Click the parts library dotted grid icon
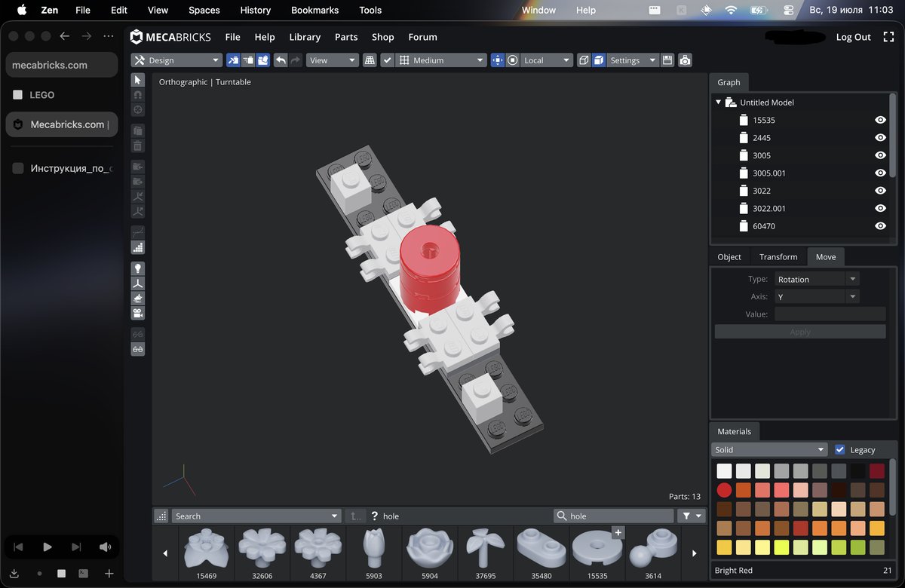This screenshot has width=905, height=588. tap(161, 516)
